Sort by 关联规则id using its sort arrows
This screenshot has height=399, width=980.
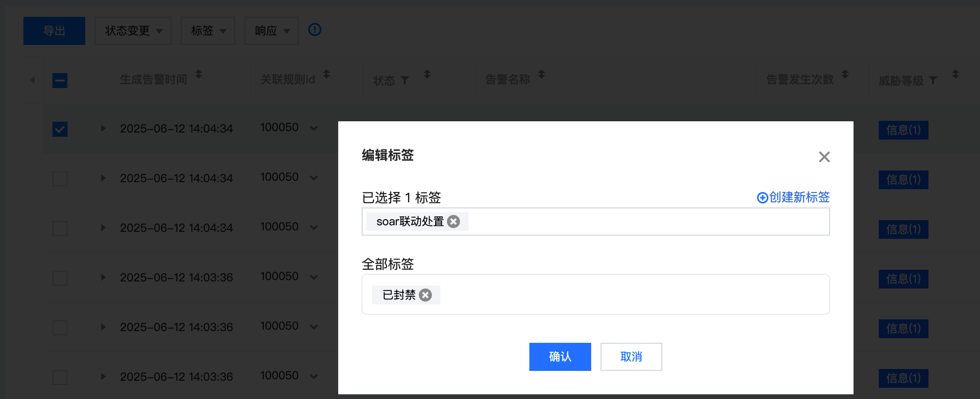327,74
